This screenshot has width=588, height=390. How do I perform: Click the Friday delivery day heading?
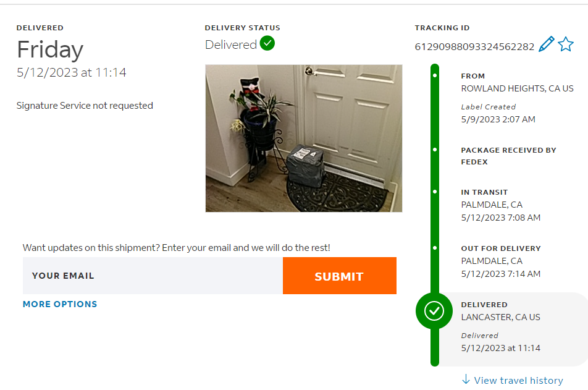pos(50,49)
